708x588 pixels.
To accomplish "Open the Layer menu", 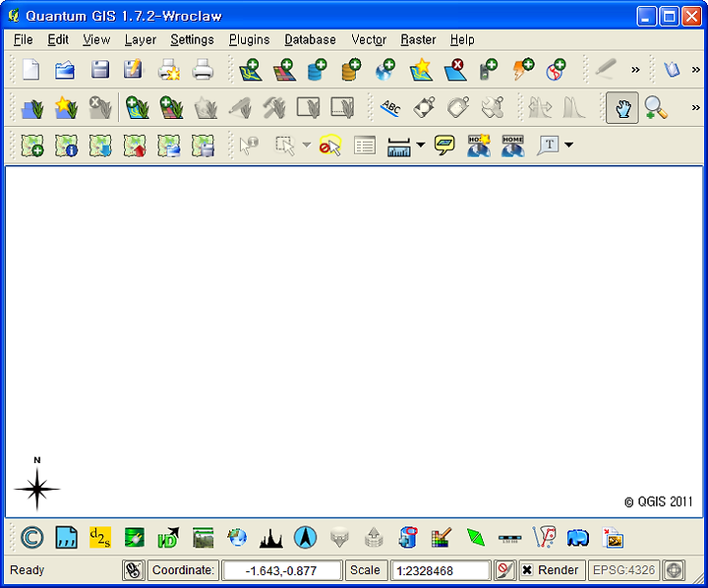I will pos(141,39).
